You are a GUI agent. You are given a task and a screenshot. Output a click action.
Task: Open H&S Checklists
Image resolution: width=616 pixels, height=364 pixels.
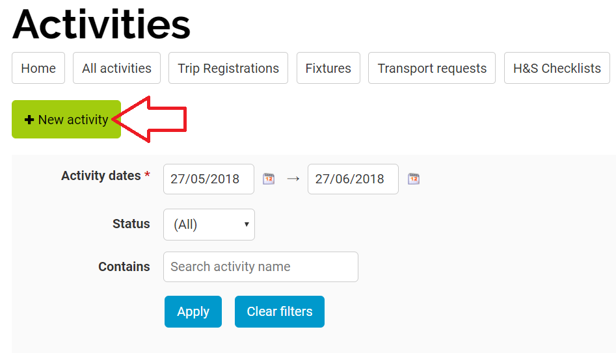[557, 68]
